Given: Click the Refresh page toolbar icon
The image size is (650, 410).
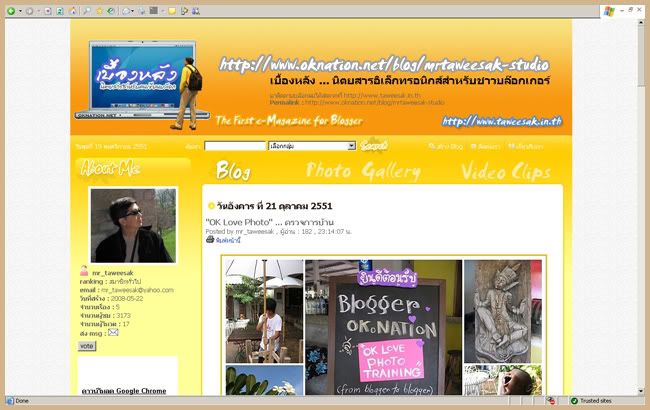Looking at the screenshot, I should 60,11.
